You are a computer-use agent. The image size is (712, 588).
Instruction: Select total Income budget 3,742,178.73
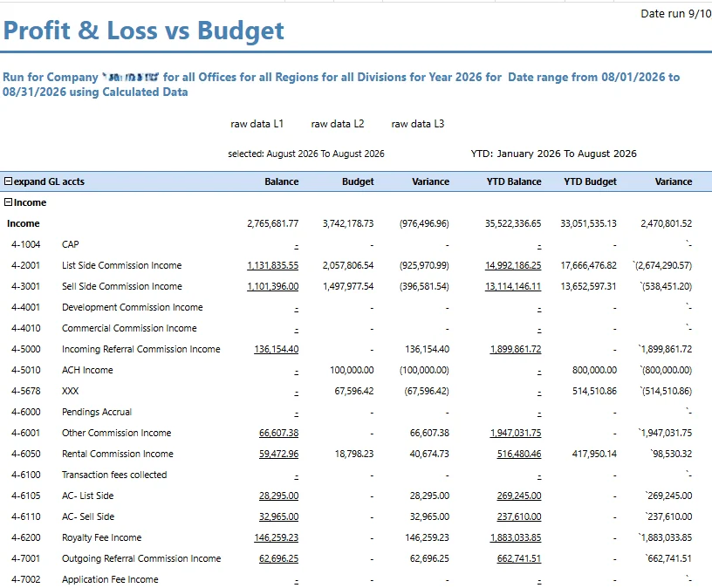(x=348, y=223)
